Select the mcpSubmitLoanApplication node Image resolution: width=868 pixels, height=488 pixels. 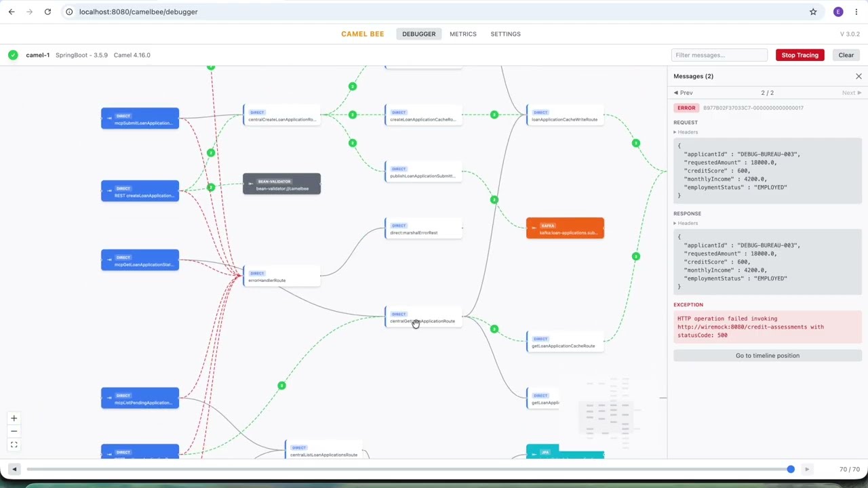(x=140, y=119)
